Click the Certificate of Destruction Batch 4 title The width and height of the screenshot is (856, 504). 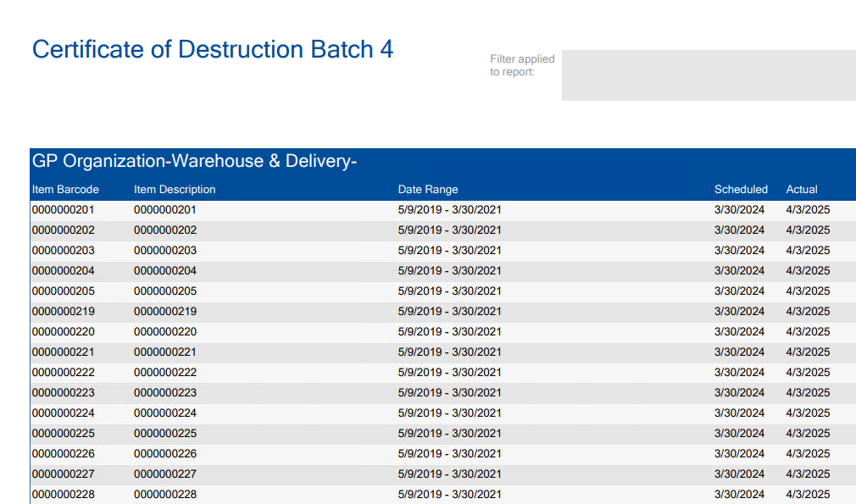click(x=213, y=49)
